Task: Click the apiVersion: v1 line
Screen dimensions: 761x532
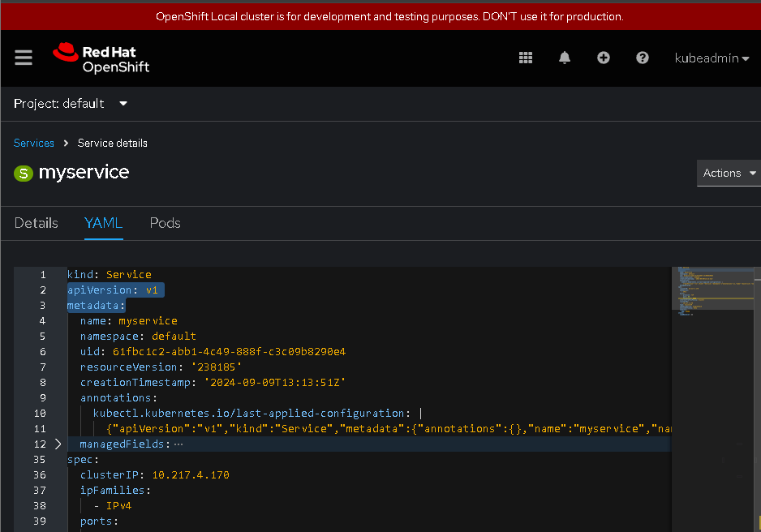Action: pos(113,290)
